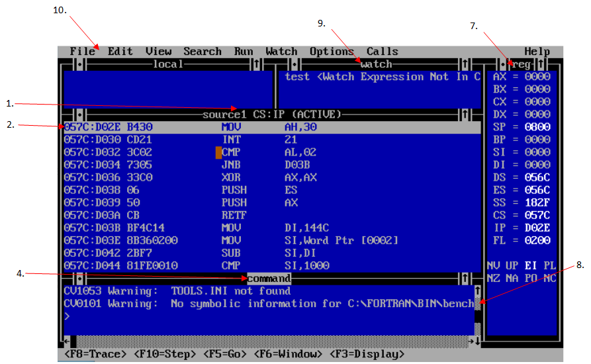
Task: Click the command window scroll-down arrow
Action: coord(478,341)
